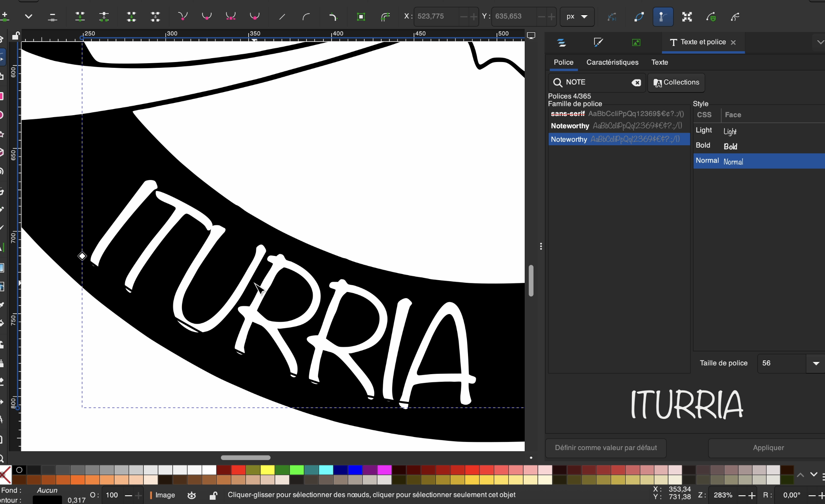Switch to the Caractéristiques tab

click(612, 62)
